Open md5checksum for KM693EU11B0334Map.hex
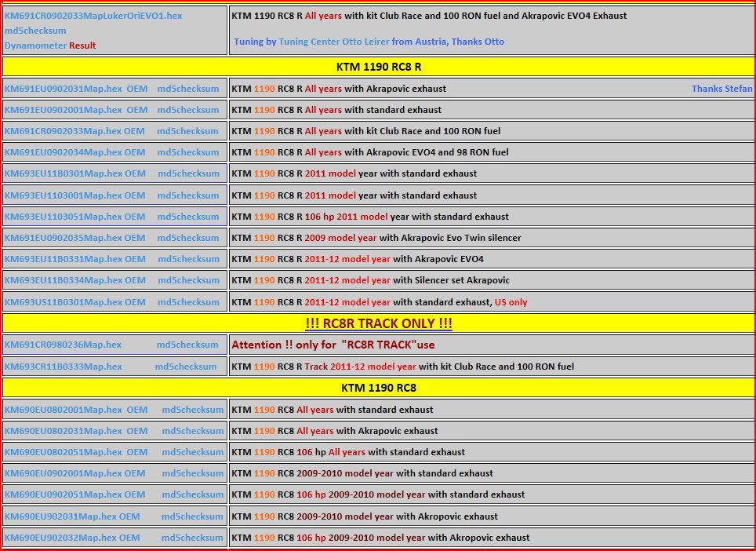The height and width of the screenshot is (551, 756). 188,280
